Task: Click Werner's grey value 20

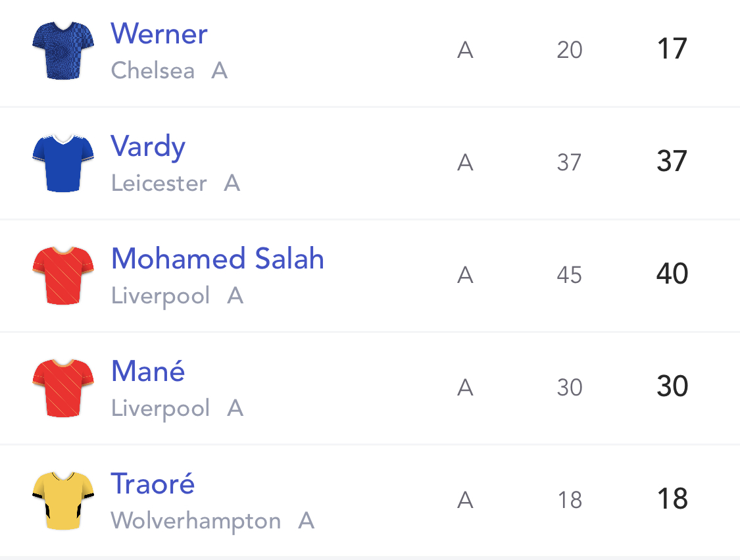Action: [x=569, y=50]
